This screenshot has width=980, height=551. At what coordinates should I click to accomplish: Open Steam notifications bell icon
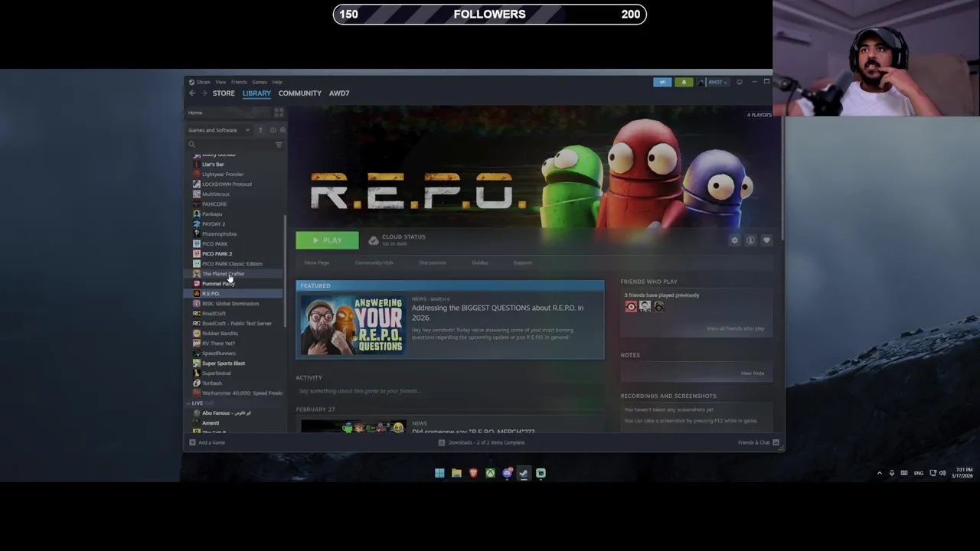(x=684, y=82)
